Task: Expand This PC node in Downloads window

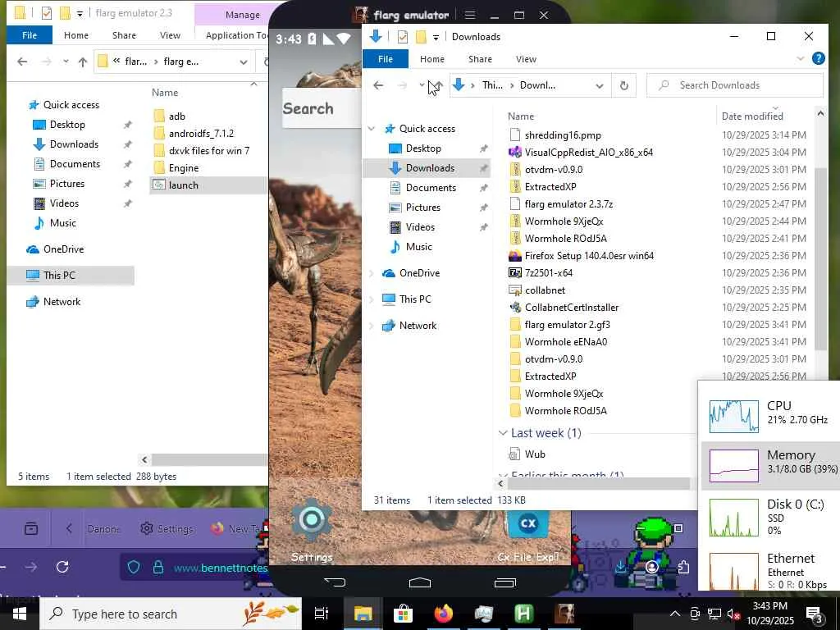Action: pos(372,299)
